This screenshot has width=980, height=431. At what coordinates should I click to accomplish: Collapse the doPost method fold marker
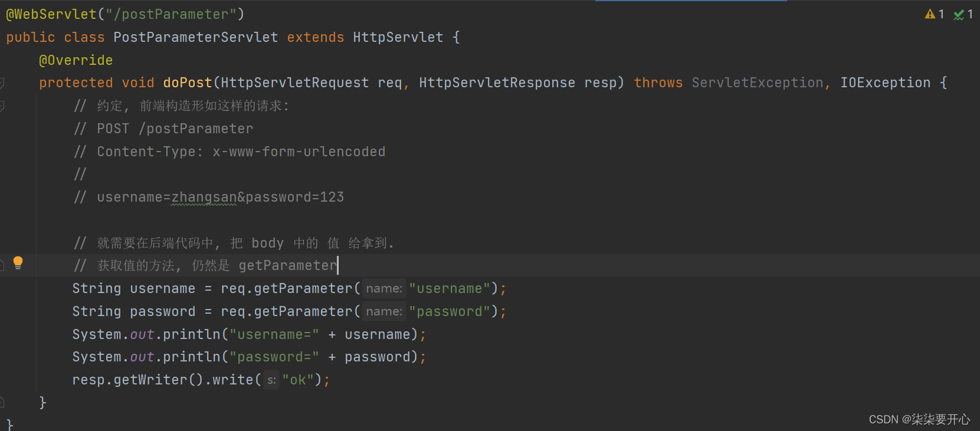[x=2, y=83]
